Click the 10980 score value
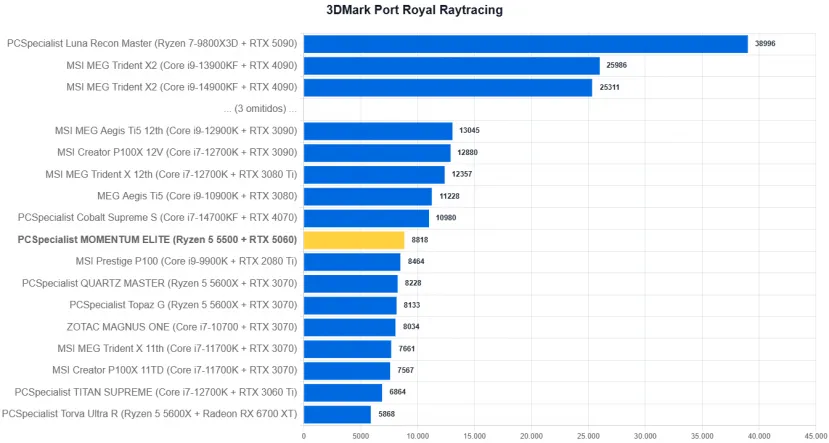 (446, 218)
